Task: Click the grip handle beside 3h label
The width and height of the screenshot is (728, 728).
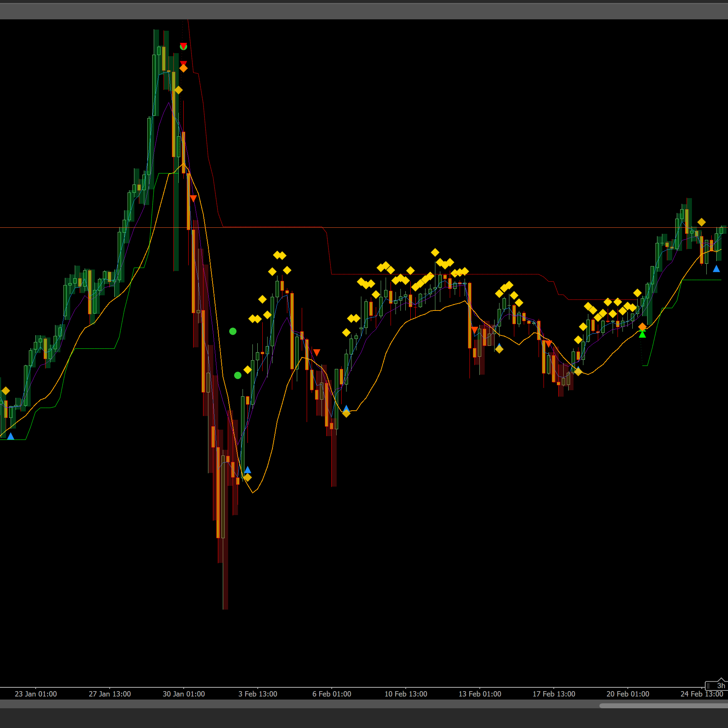Action: coord(708,685)
